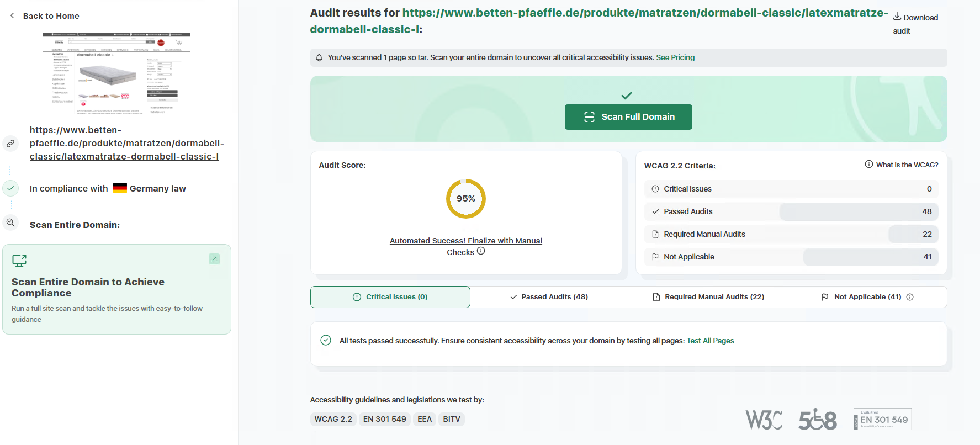The width and height of the screenshot is (980, 445).
Task: Click the info icon beside Not Applicable tab
Action: point(910,297)
